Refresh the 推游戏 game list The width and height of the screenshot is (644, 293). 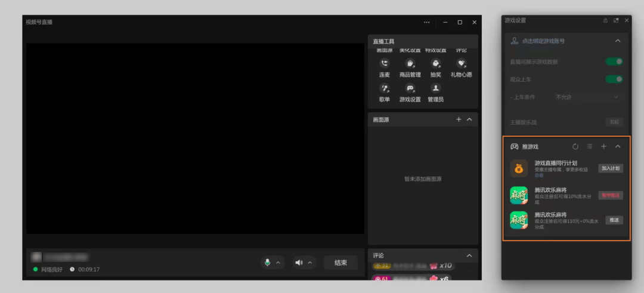point(575,147)
